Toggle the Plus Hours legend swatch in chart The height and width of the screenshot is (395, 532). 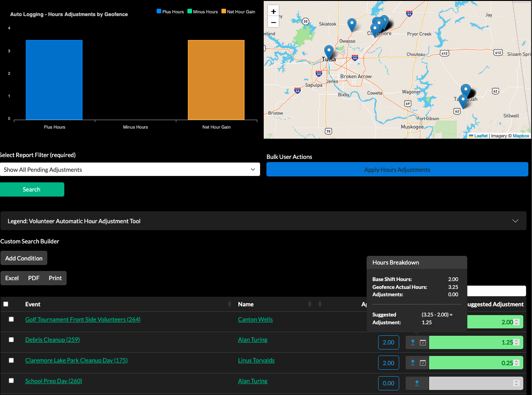click(159, 11)
